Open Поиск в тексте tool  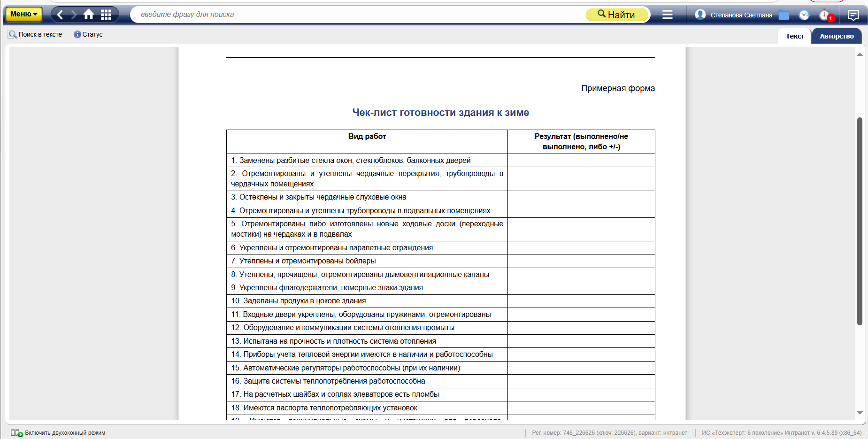[x=35, y=34]
